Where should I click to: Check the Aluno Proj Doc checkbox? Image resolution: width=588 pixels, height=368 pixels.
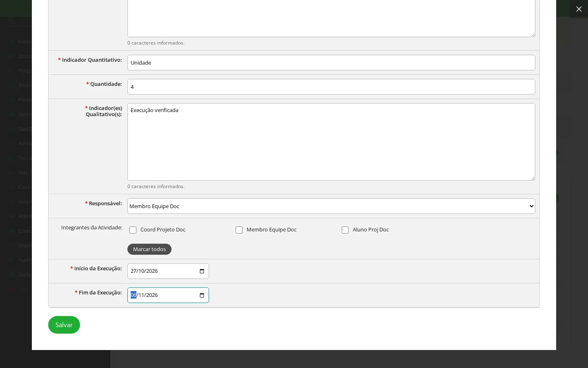click(345, 230)
